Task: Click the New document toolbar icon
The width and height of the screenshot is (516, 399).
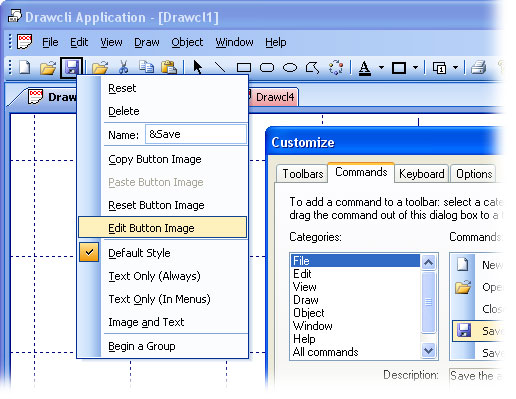Action: tap(25, 67)
